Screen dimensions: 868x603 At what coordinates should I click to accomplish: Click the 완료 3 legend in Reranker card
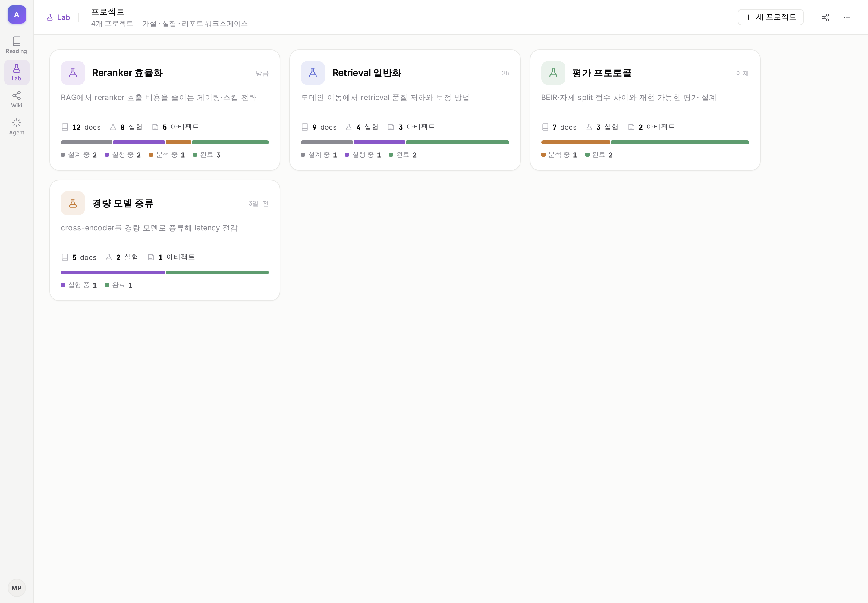(207, 155)
